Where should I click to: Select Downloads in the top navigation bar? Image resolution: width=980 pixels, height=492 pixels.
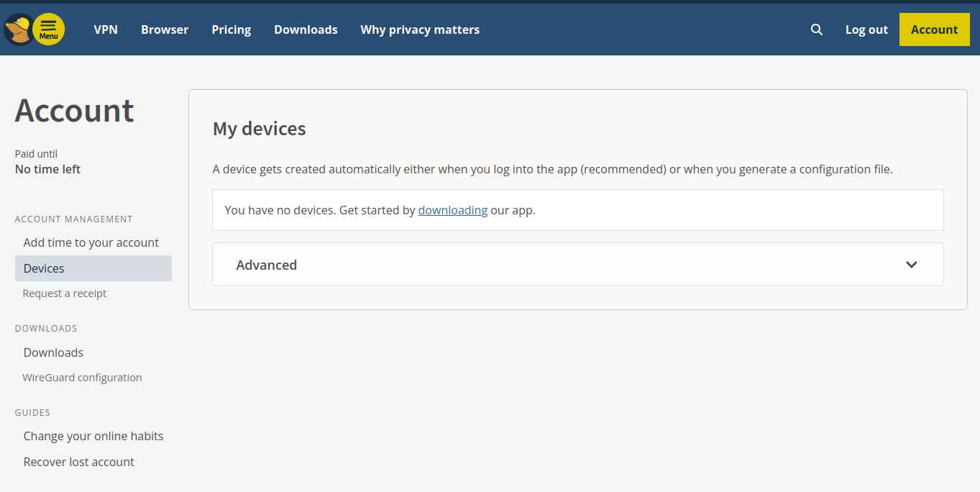tap(306, 29)
